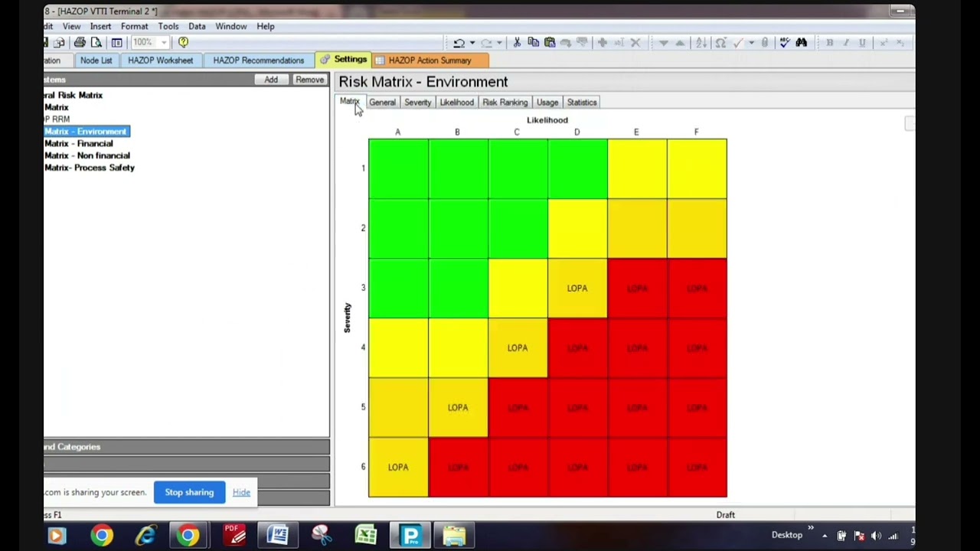This screenshot has width=980, height=551.
Task: Click the Add button
Action: 271,80
